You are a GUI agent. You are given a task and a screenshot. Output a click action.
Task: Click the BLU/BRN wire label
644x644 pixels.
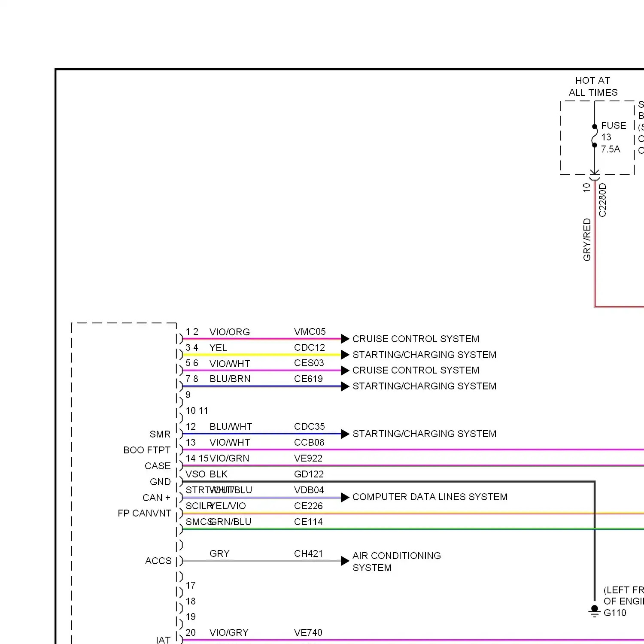click(230, 379)
